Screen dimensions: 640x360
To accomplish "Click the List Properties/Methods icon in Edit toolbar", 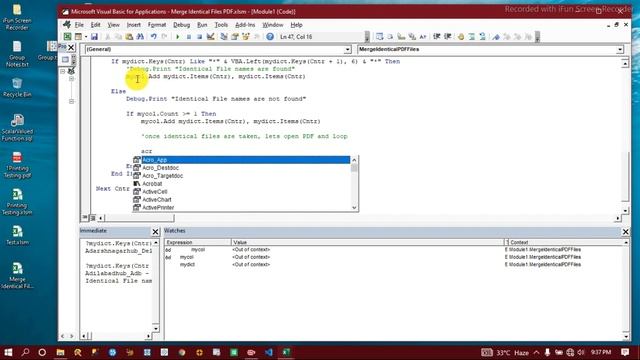I will [x=380, y=37].
